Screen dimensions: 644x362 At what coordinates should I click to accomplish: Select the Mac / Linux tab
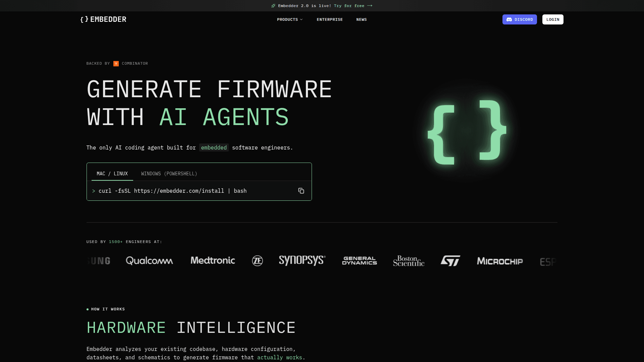click(112, 174)
